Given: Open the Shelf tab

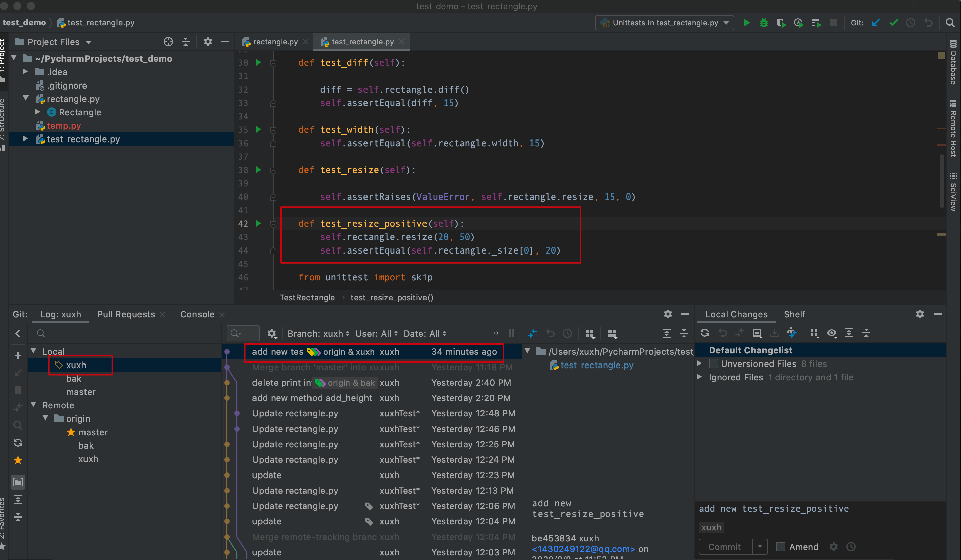Looking at the screenshot, I should [794, 314].
